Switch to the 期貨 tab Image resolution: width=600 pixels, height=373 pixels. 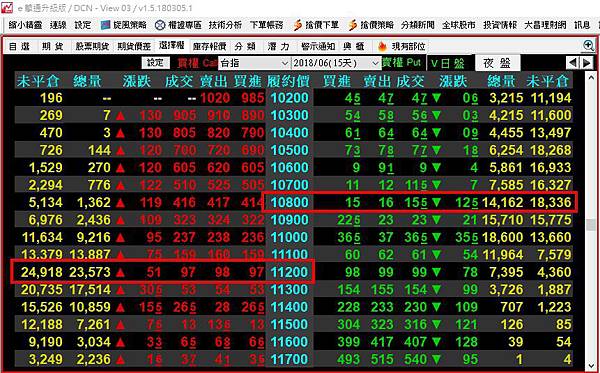53,47
